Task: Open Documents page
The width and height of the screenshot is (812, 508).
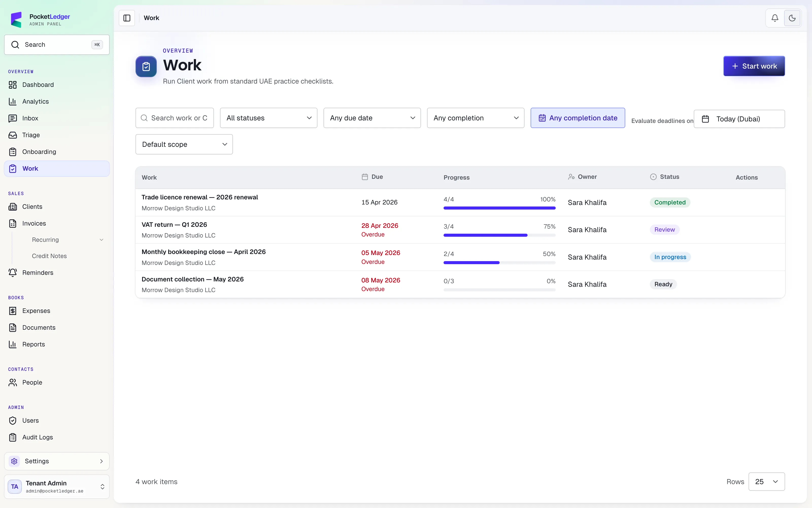Action: pos(57,328)
